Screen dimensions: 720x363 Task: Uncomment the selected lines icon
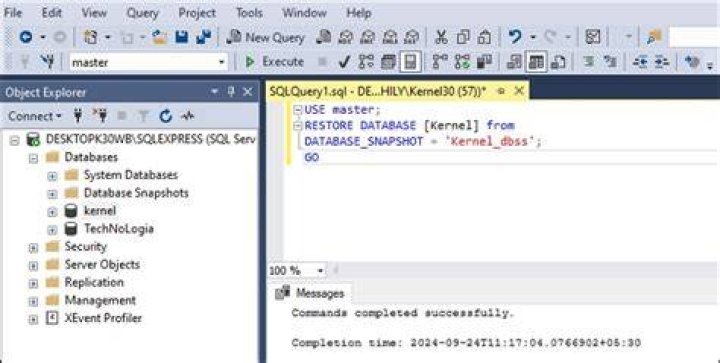pyautogui.click(x=610, y=61)
